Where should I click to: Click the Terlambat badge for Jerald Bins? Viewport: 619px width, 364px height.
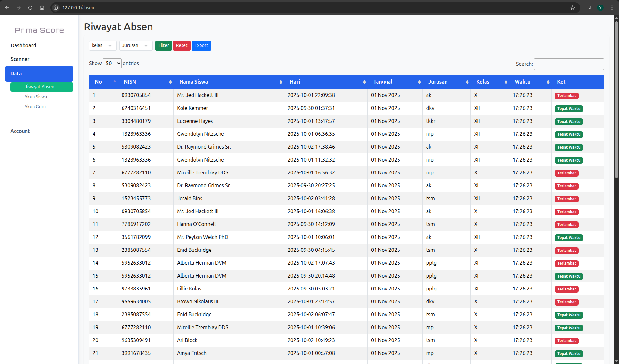[x=566, y=199]
